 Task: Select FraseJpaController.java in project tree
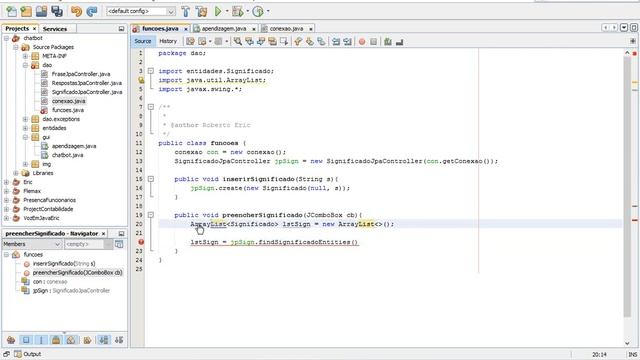pos(81,74)
